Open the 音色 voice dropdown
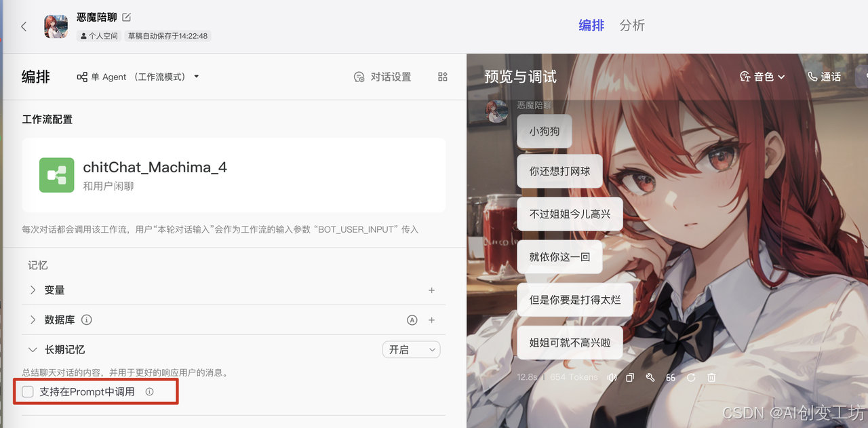The height and width of the screenshot is (428, 868). (x=762, y=77)
